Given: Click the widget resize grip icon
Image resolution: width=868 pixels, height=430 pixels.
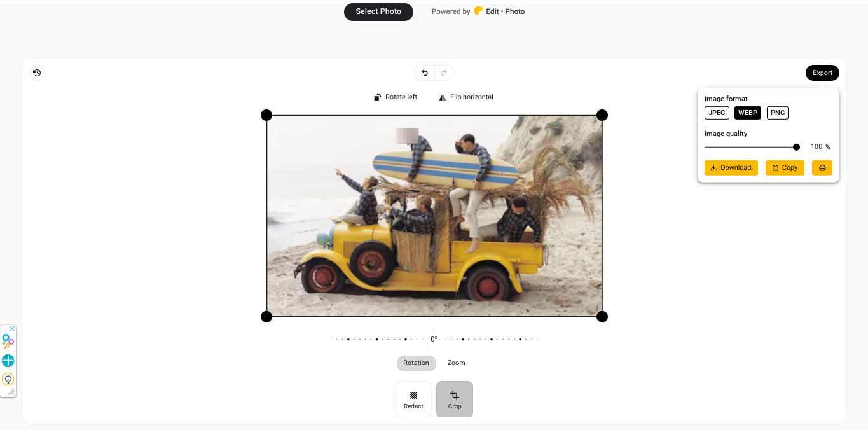Looking at the screenshot, I should tap(11, 392).
